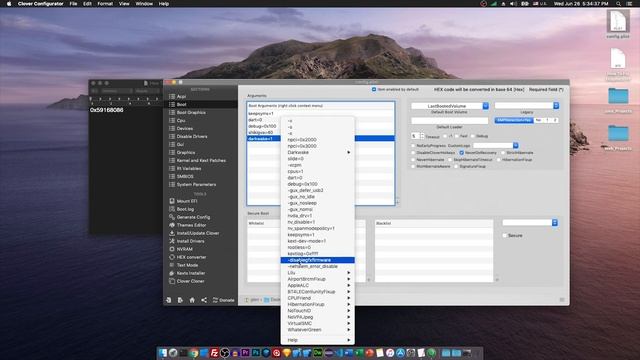Open the Format menu in menu bar
Viewport: 640px width, 360px height.
(x=105, y=4)
